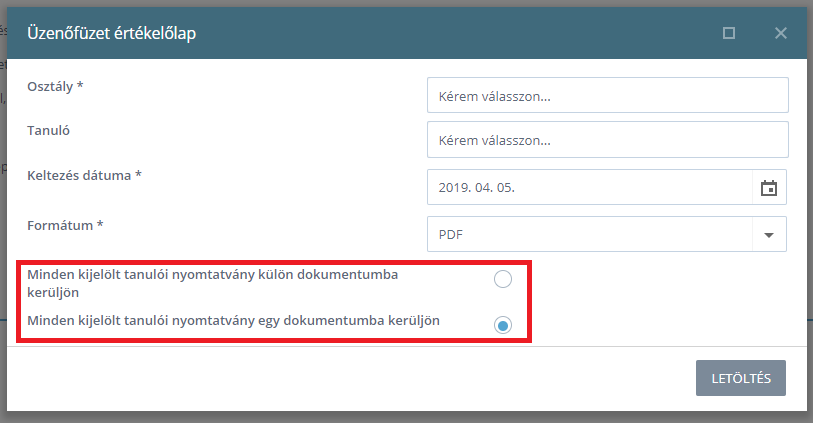The width and height of the screenshot is (813, 423).
Task: Select the külön dokumentumba radio button
Action: [x=502, y=279]
